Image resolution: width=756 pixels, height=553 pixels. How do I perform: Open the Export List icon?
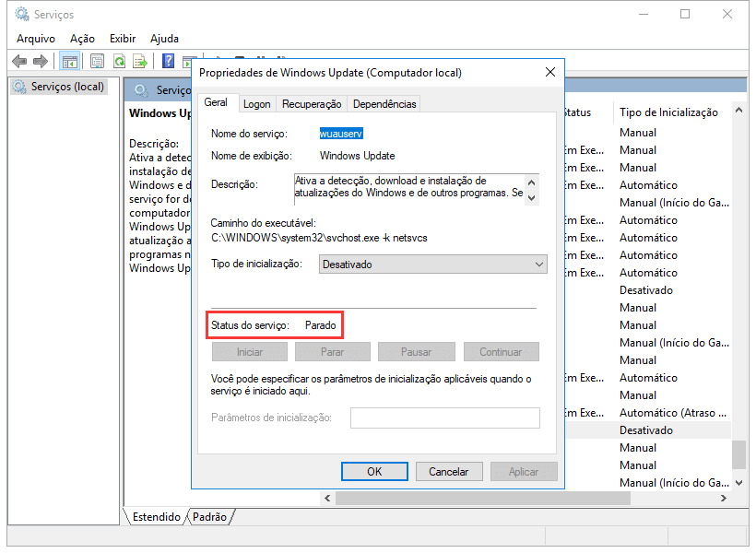(140, 61)
